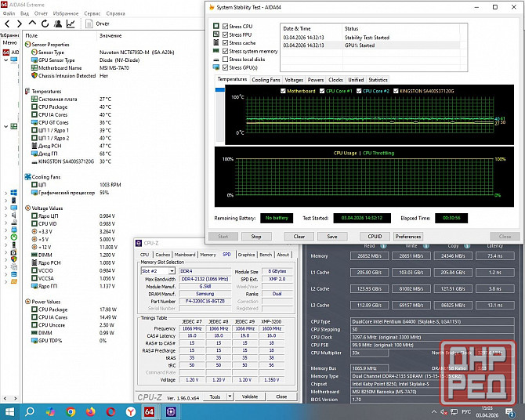This screenshot has height=420, width=525.
Task: Open the user icon in AIDA64 toolbar
Action: [58, 24]
